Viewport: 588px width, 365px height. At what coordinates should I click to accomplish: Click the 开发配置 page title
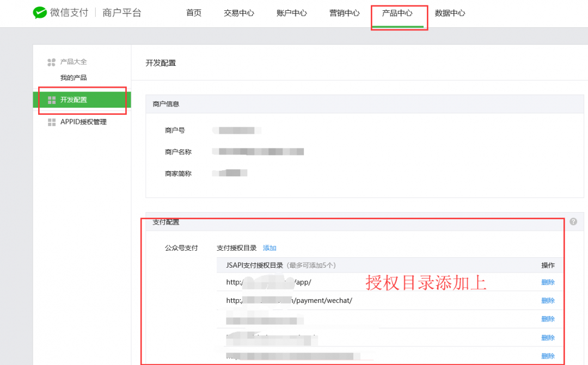point(161,63)
